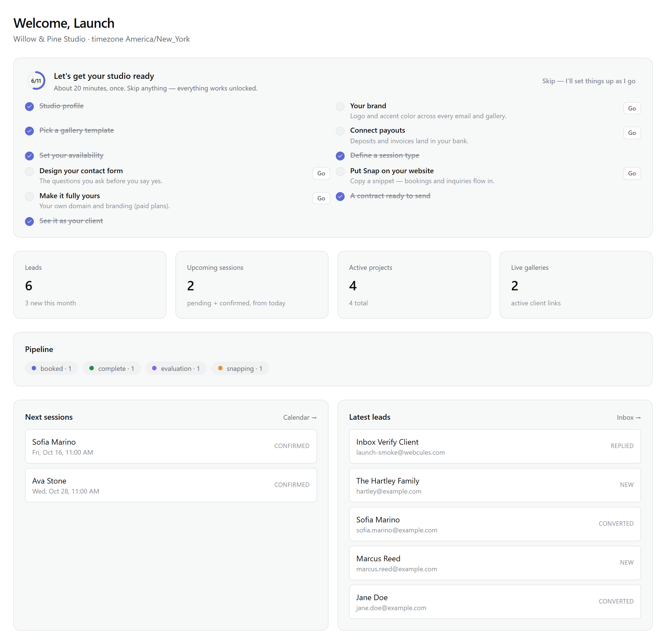Click the 6/11 setup progress ring
The height and width of the screenshot is (644, 666).
[x=36, y=80]
